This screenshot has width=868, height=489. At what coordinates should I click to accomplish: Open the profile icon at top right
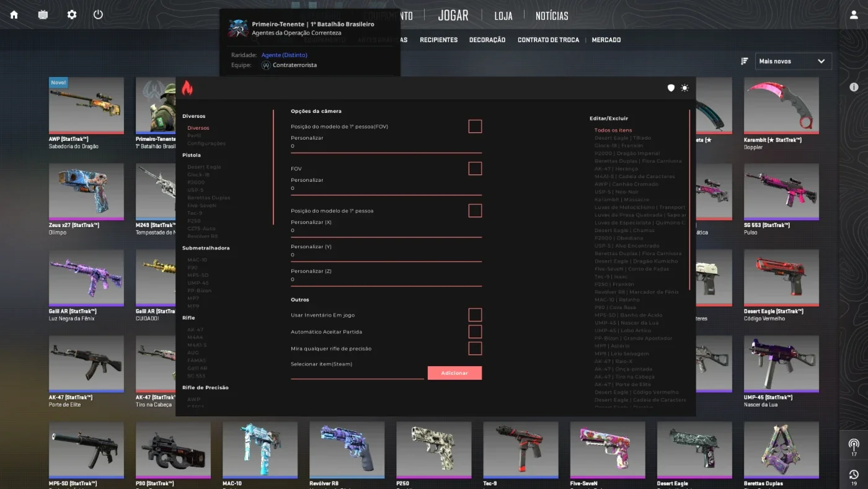coord(854,15)
